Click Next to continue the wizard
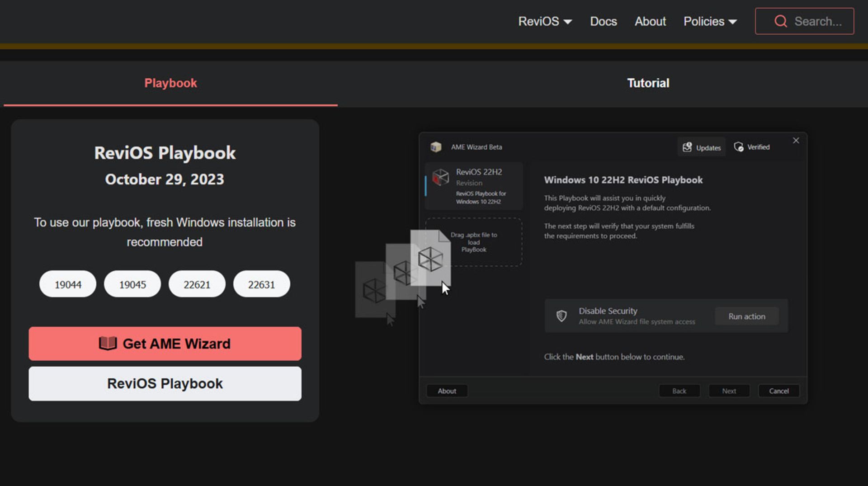Screen dimensions: 868x486 (x=729, y=391)
